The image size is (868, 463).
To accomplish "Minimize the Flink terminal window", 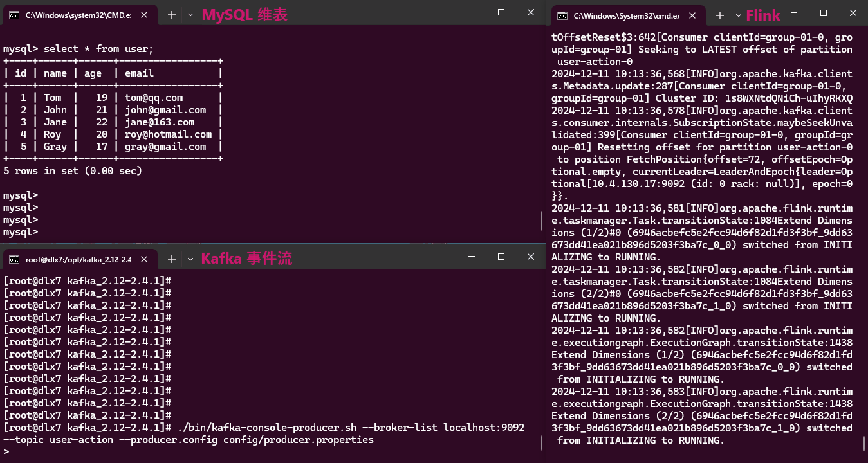I will [x=794, y=13].
